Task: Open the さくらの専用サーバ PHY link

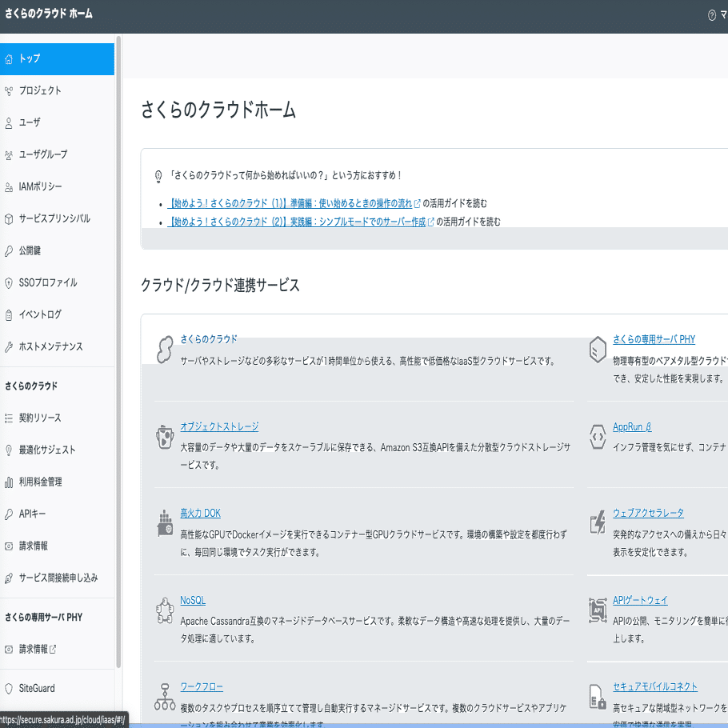Action: tap(654, 339)
